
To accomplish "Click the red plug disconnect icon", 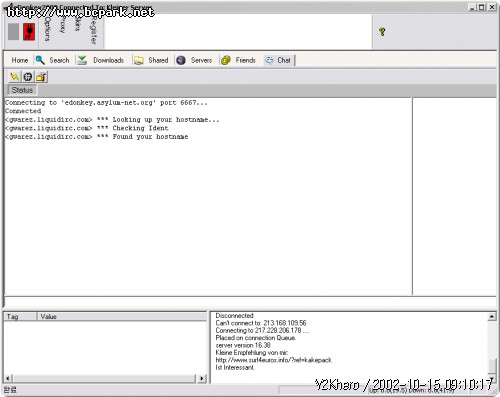I will tap(29, 32).
